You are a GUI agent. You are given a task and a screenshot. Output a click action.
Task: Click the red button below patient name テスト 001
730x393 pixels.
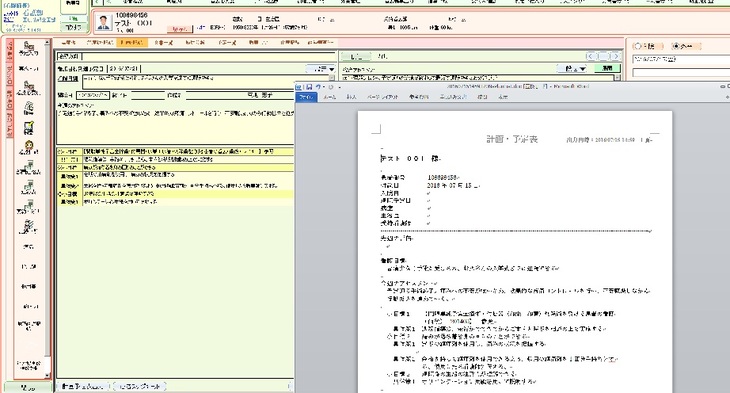pyautogui.click(x=180, y=29)
